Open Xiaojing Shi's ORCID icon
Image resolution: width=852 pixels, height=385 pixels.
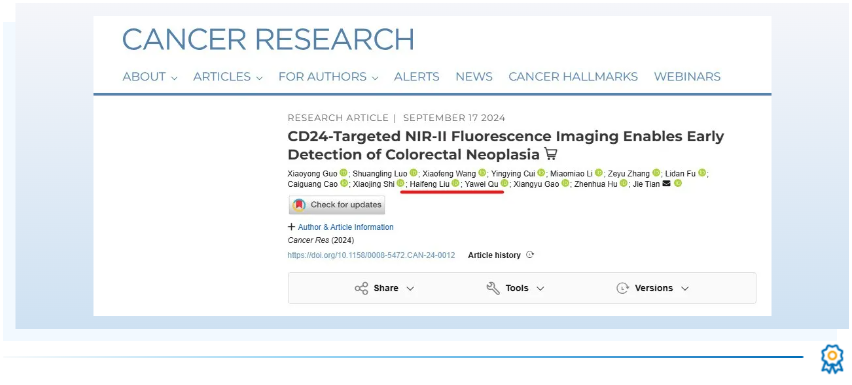(x=400, y=184)
